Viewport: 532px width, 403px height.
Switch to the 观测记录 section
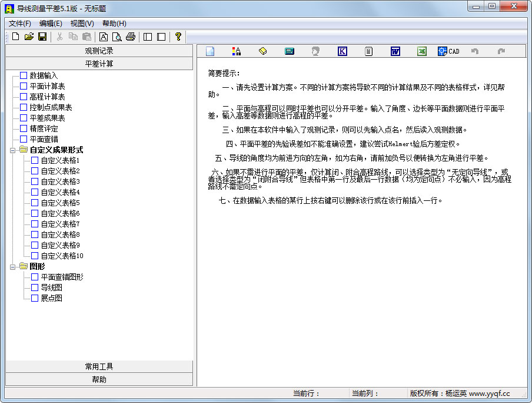pyautogui.click(x=99, y=51)
